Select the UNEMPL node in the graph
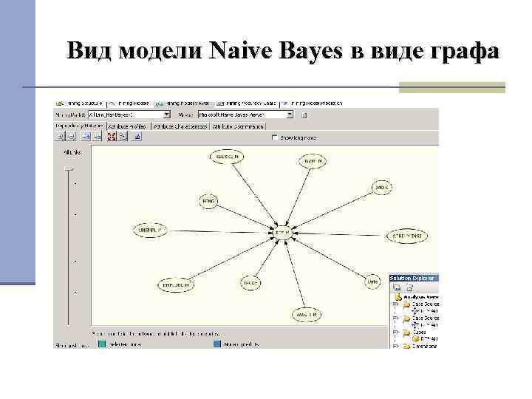The height and width of the screenshot is (399, 532). pos(151,231)
